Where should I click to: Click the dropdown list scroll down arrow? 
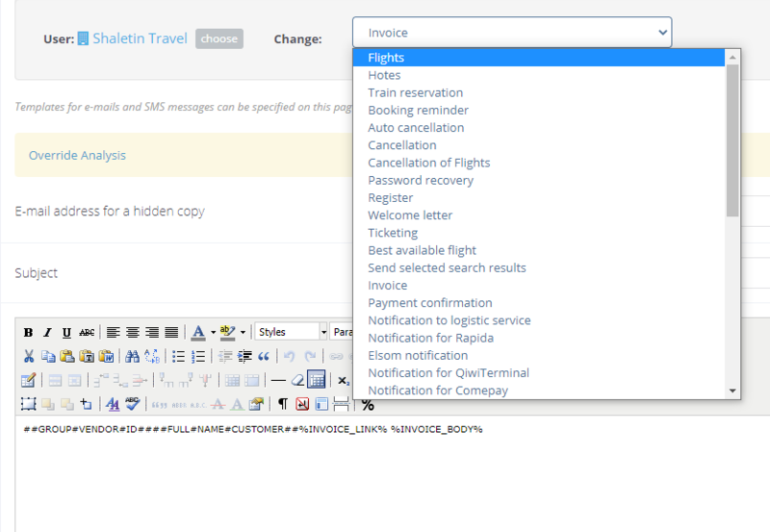point(732,391)
